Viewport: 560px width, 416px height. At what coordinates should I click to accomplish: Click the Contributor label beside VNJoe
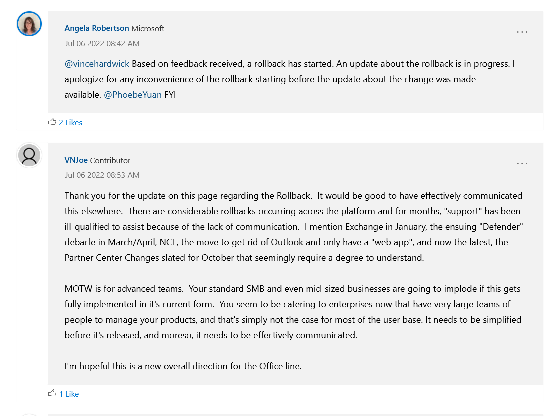[x=110, y=160]
